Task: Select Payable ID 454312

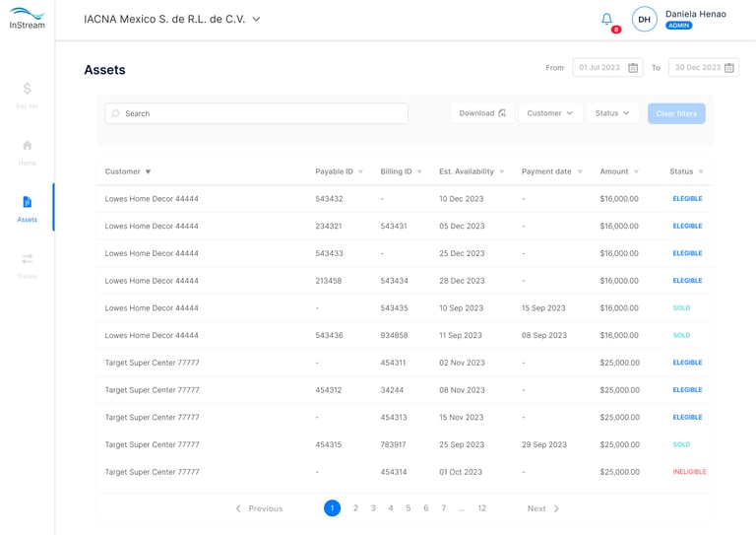Action: pyautogui.click(x=329, y=390)
